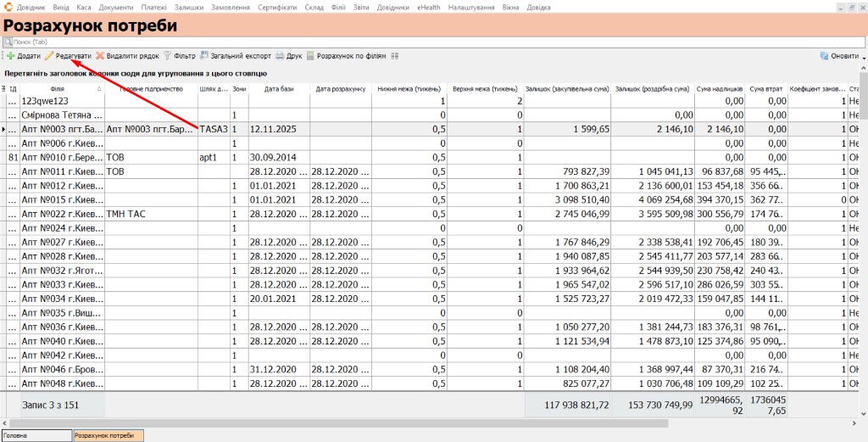Open toolbar options arrow beside Оновити
The height and width of the screenshot is (442, 868).
coord(864,58)
